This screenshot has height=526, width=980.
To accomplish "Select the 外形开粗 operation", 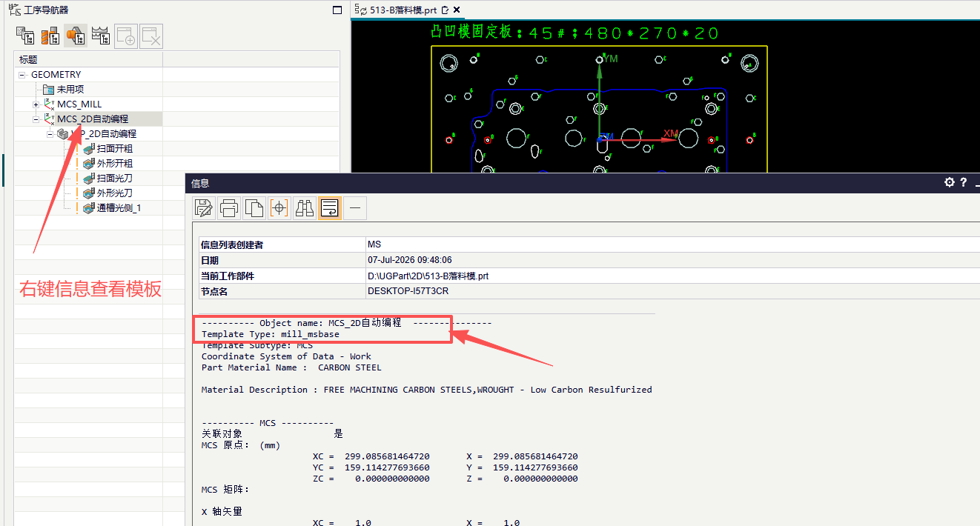I will [115, 164].
